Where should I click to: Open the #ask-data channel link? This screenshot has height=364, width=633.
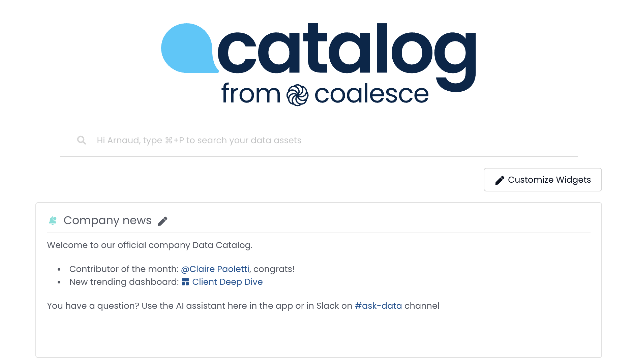(378, 306)
